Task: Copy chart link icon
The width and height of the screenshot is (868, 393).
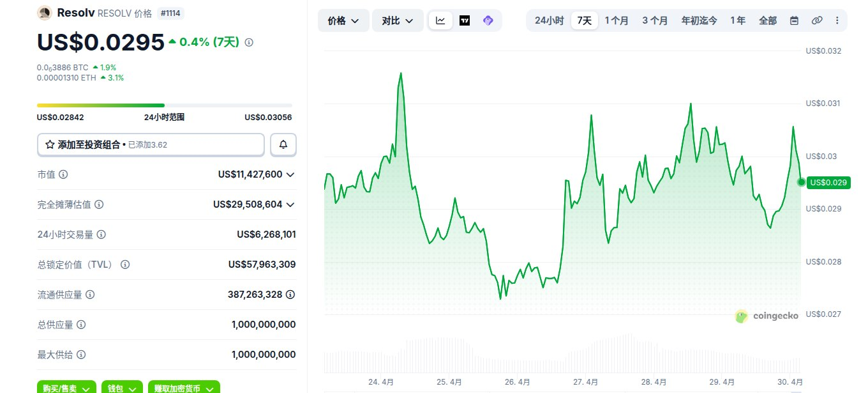Action: click(x=816, y=20)
